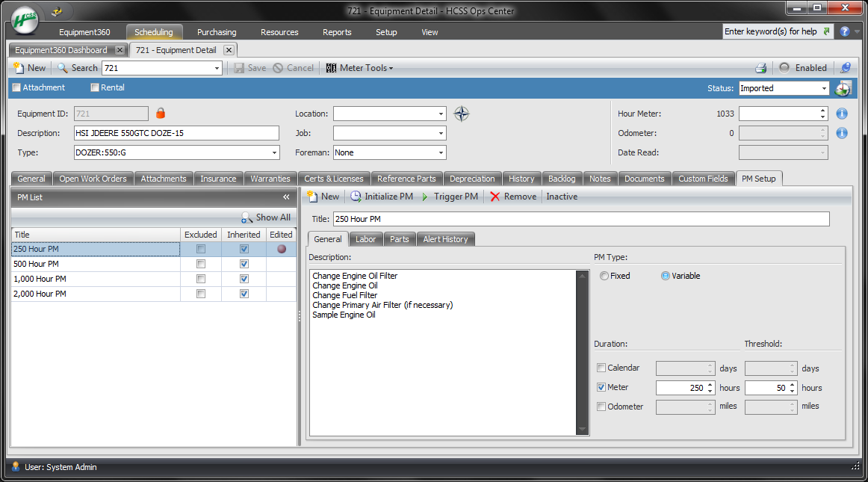Click the icon right of Enabled
Viewport: 868px width, 482px height.
846,67
